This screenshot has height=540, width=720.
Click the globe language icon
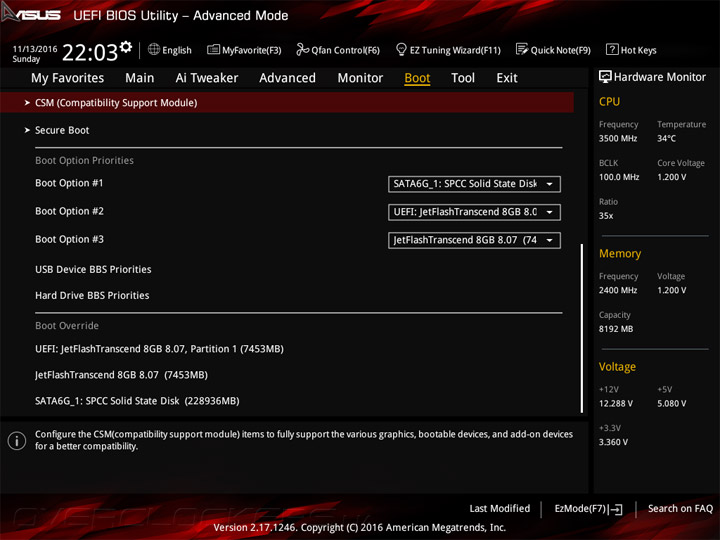point(154,50)
